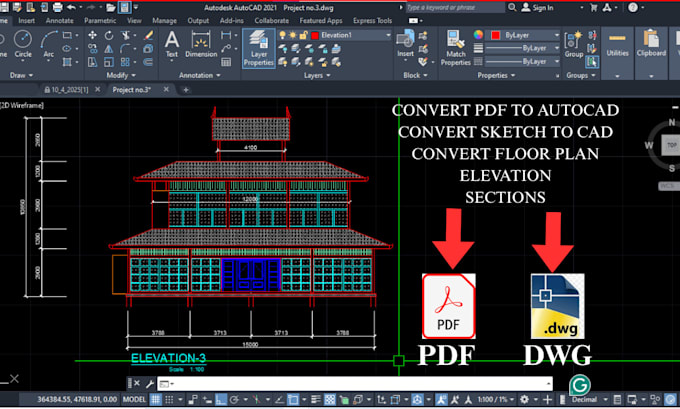Select the Scale tool
The height and width of the screenshot is (409, 680).
(109, 62)
